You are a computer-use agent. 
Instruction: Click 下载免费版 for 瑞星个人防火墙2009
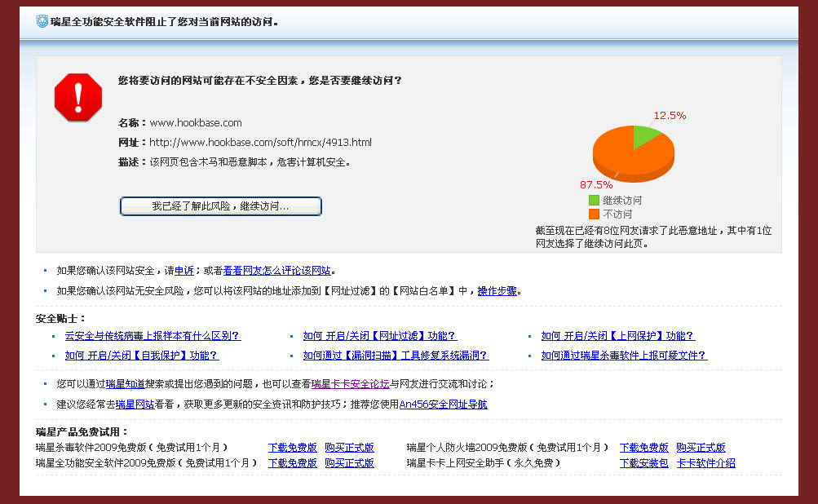tap(644, 448)
